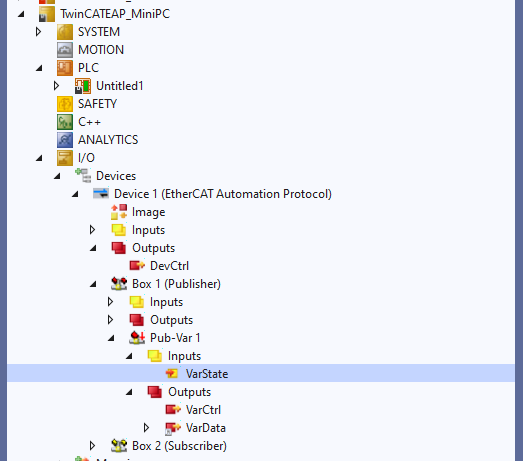The image size is (523, 461).
Task: Select the Image label
Action: [148, 212]
